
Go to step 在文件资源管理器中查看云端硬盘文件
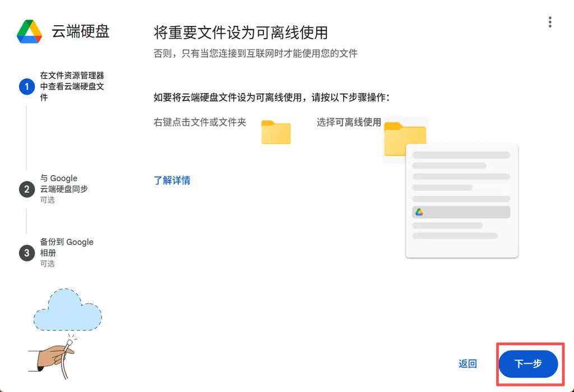[72, 86]
